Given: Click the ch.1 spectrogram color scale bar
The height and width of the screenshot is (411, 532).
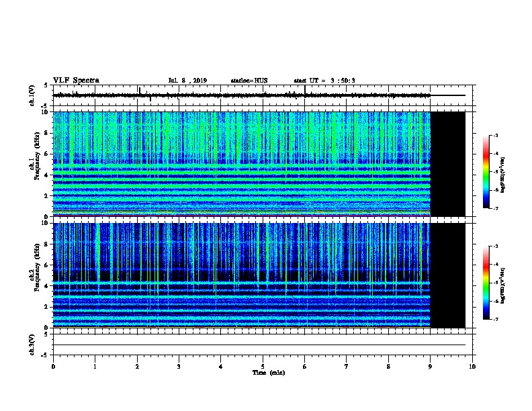Looking at the screenshot, I should (x=486, y=172).
